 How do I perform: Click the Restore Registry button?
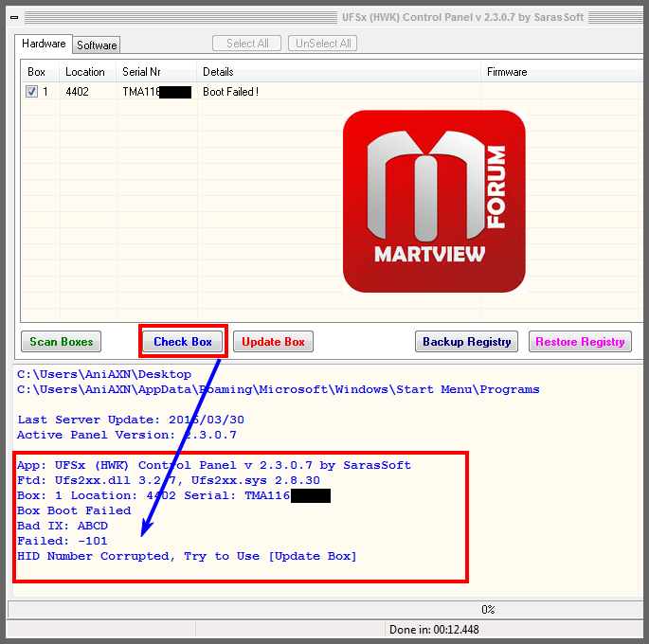click(x=580, y=342)
